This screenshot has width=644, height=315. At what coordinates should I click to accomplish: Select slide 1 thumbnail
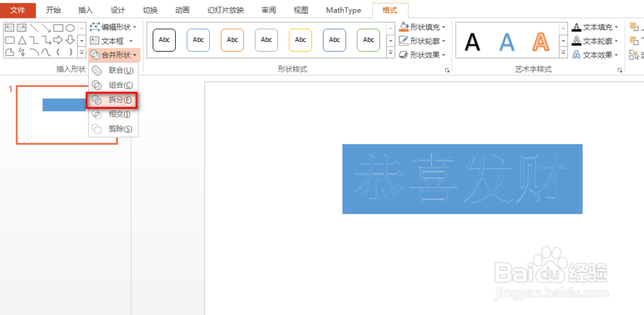click(x=67, y=115)
